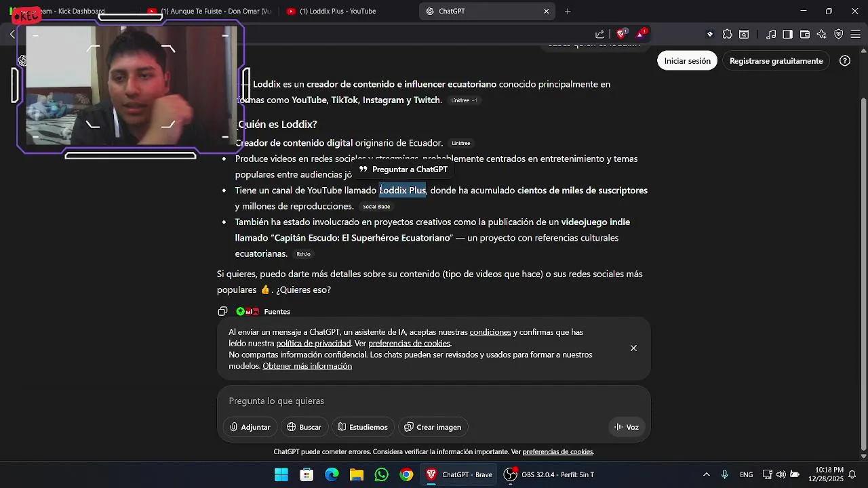Switch to OBS 32.0.4 taskbar window
The width and height of the screenshot is (868, 488).
point(549,474)
